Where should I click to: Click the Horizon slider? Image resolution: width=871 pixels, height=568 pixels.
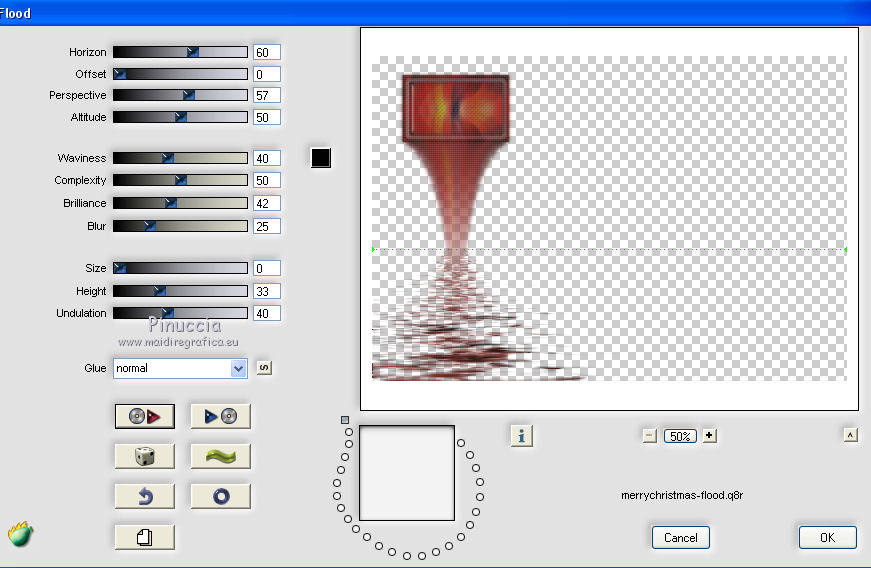coord(181,52)
